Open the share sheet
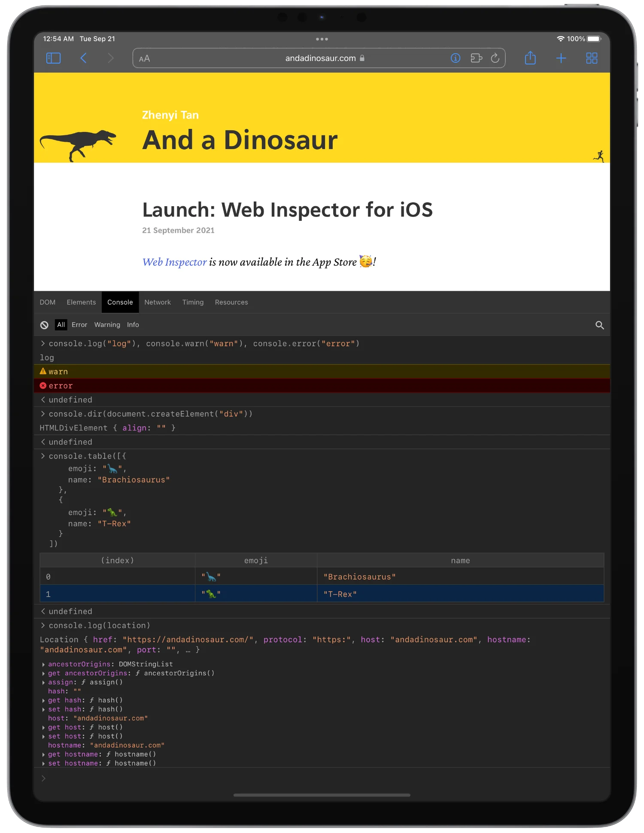 [x=530, y=58]
